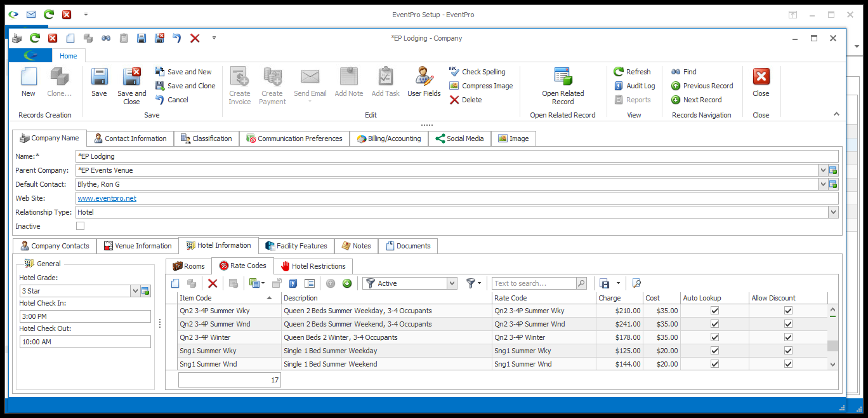
Task: Click the Parent Company lookup button
Action: [833, 170]
